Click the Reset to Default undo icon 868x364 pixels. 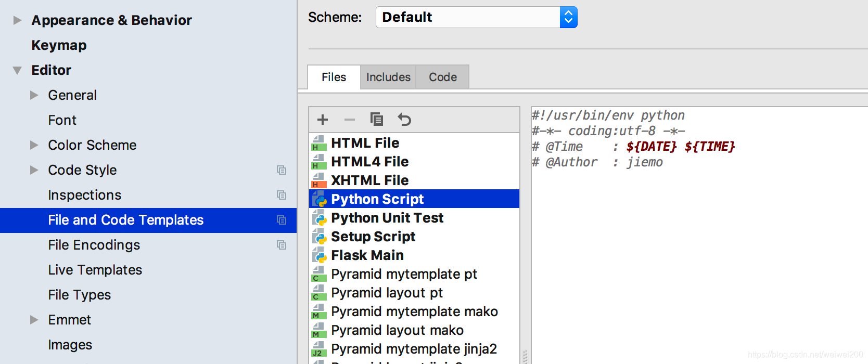[x=404, y=120]
